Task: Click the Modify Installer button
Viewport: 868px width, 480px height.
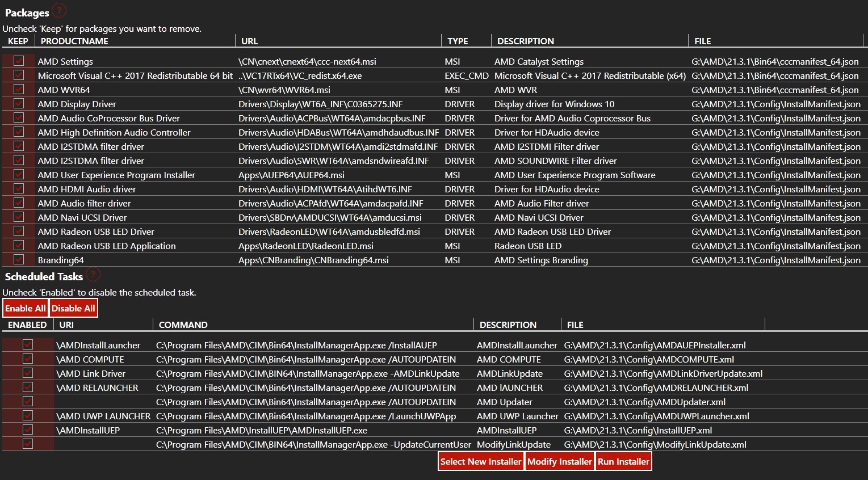Action: coord(560,461)
